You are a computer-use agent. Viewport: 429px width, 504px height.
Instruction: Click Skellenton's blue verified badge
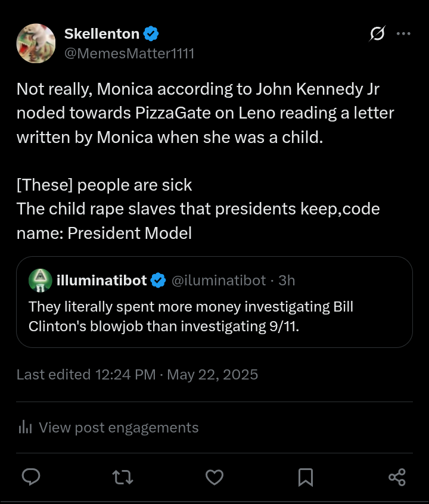pyautogui.click(x=151, y=33)
